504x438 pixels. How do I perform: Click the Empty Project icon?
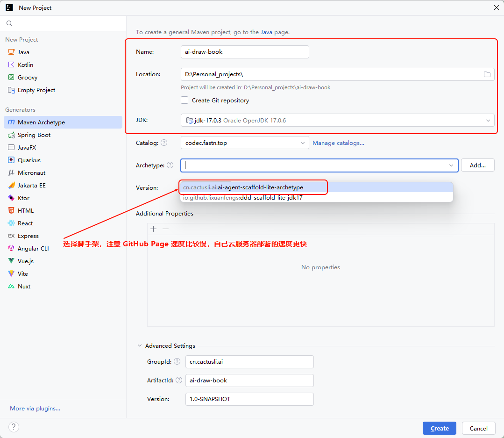(x=11, y=90)
